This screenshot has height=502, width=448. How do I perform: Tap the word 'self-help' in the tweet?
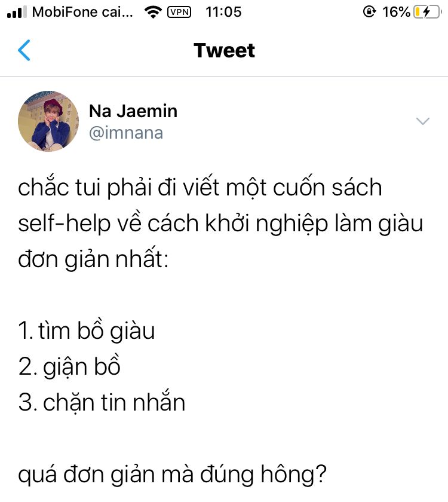coord(64,223)
